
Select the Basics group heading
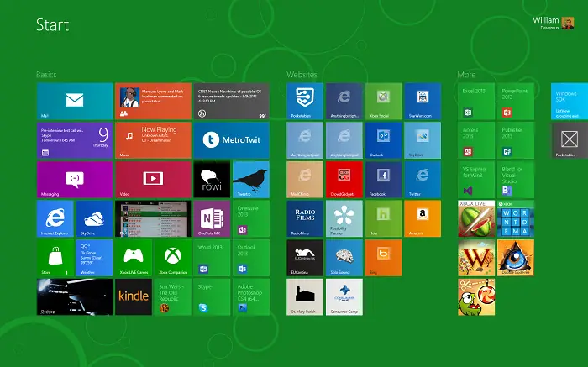46,75
